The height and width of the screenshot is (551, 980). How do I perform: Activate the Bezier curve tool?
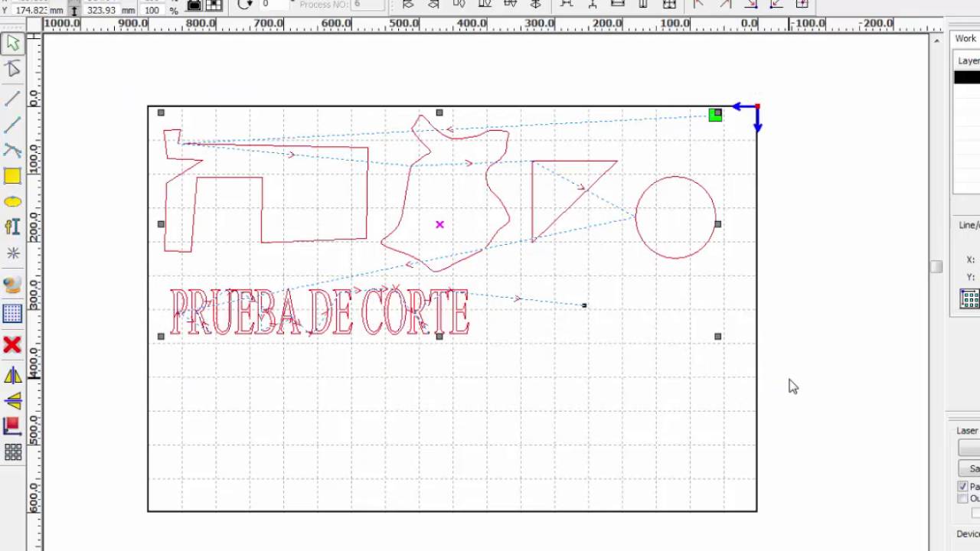tap(12, 150)
